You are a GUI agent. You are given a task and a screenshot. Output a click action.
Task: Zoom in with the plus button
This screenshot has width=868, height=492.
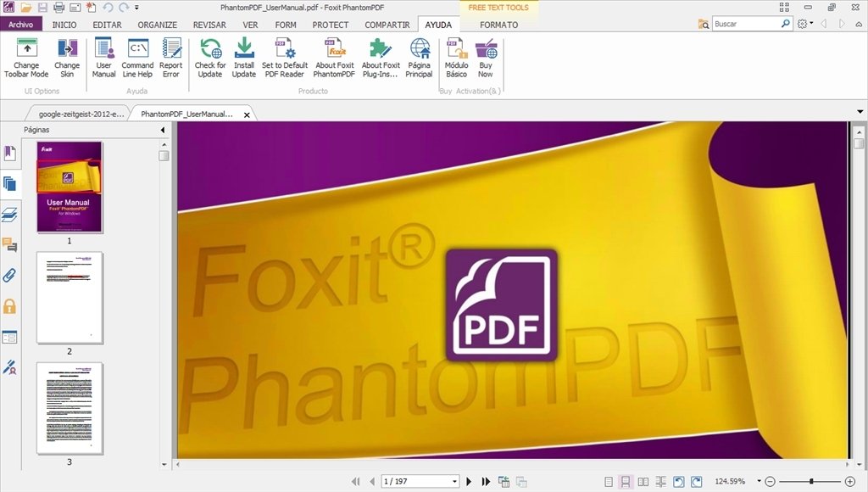[850, 482]
